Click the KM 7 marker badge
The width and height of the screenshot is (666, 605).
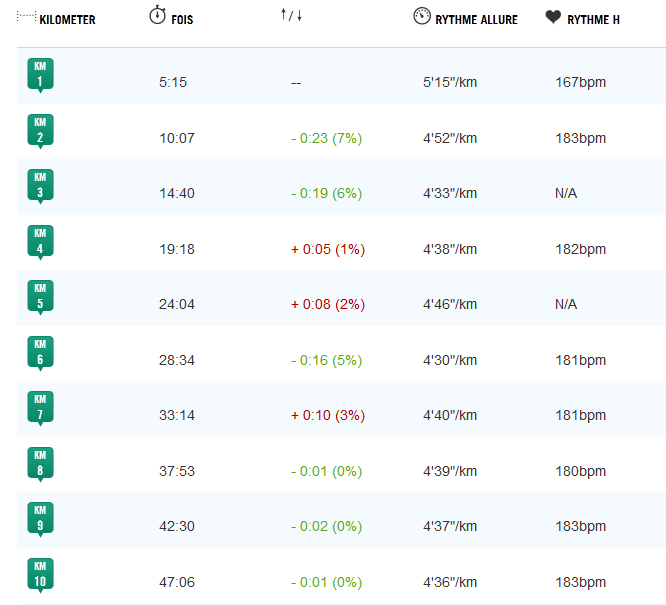[40, 408]
